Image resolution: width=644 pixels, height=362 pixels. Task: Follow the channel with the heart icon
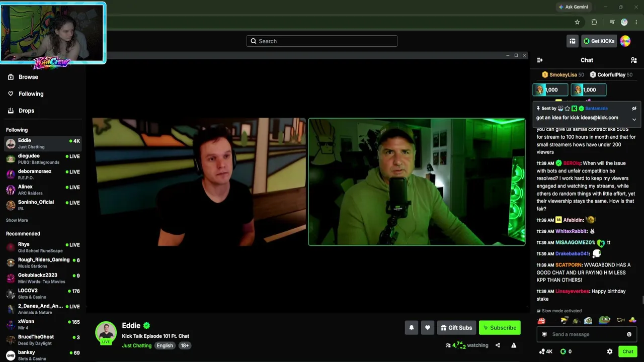click(x=428, y=328)
